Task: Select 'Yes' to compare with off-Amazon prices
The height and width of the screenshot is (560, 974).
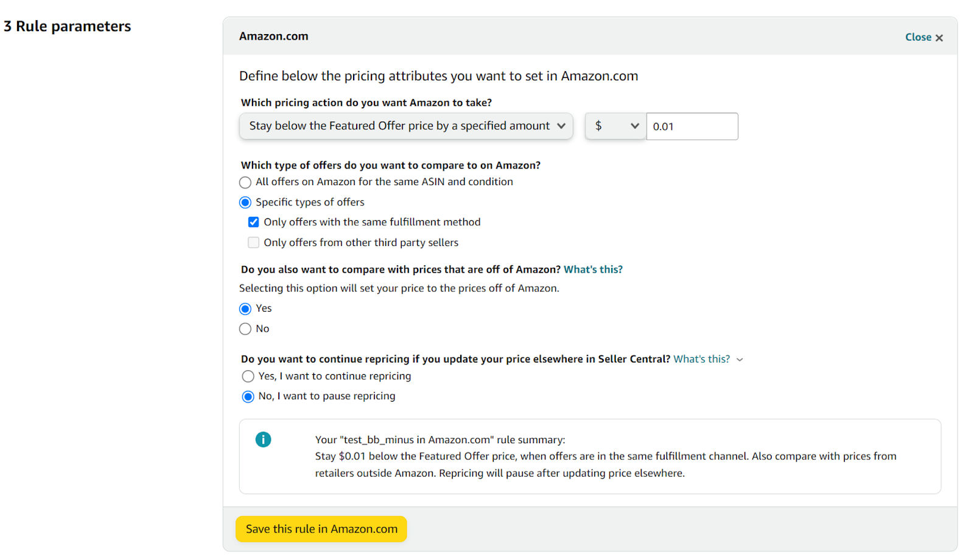Action: pyautogui.click(x=245, y=309)
